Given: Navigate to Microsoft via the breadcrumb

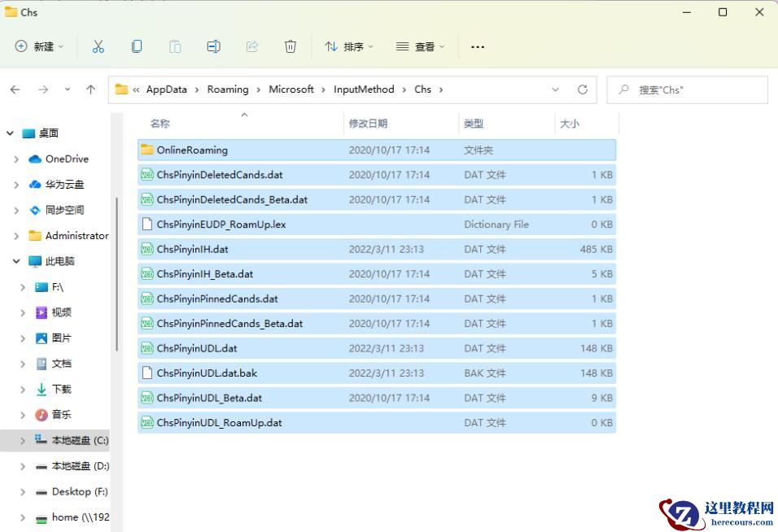Looking at the screenshot, I should (x=291, y=89).
